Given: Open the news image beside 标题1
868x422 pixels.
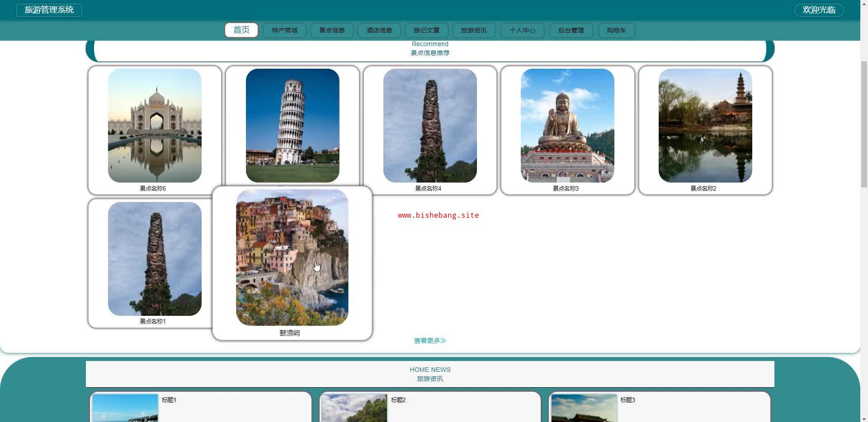Looking at the screenshot, I should point(125,408).
